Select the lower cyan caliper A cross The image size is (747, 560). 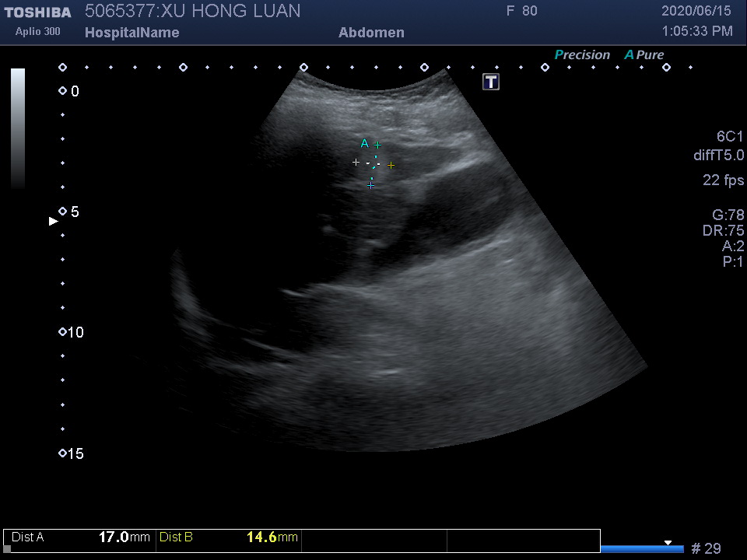pos(370,185)
